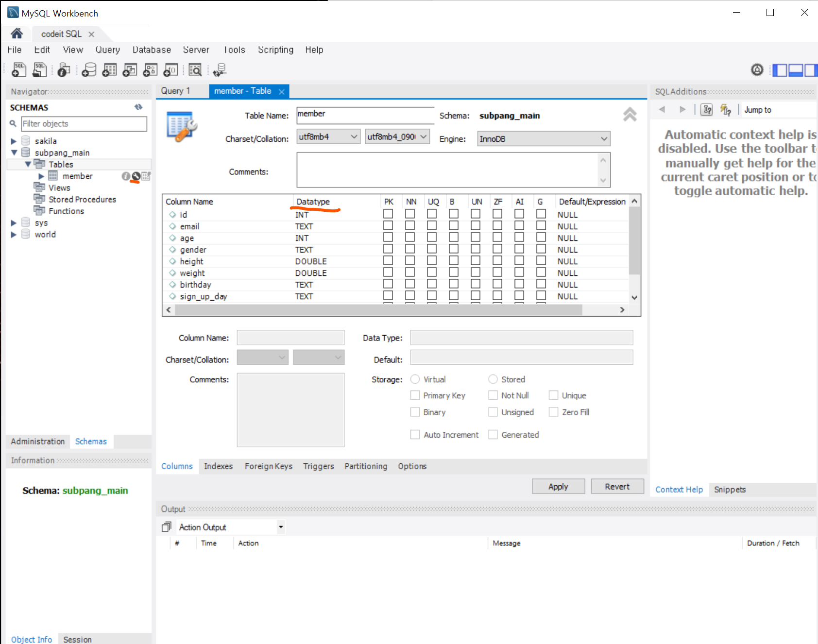The width and height of the screenshot is (818, 644).
Task: Close the codeit SQL connection tab
Action: click(91, 34)
